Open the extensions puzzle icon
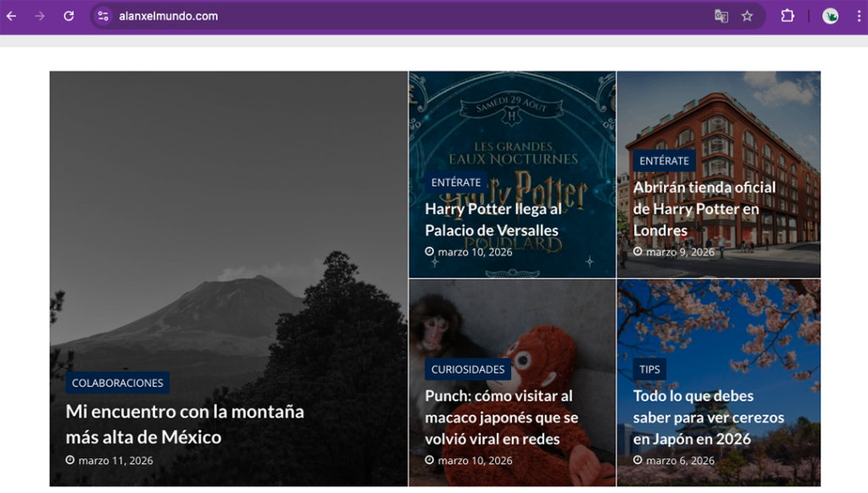Screen dimensions: 868x493 tap(787, 16)
